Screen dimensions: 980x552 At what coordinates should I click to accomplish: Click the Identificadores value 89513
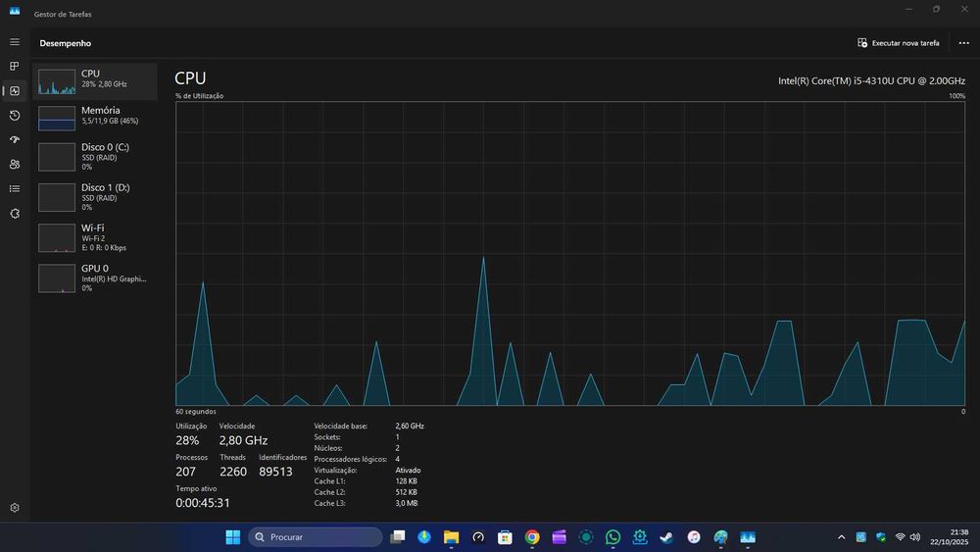pos(275,472)
